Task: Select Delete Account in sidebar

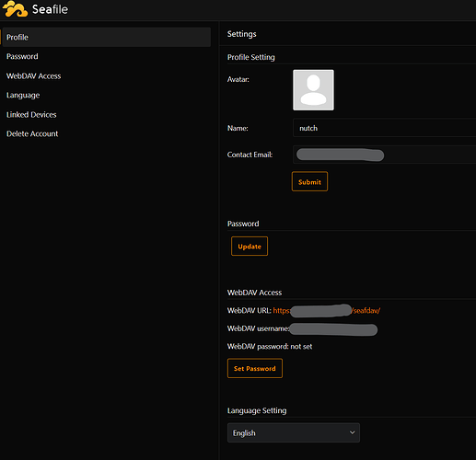Action: pyautogui.click(x=32, y=133)
